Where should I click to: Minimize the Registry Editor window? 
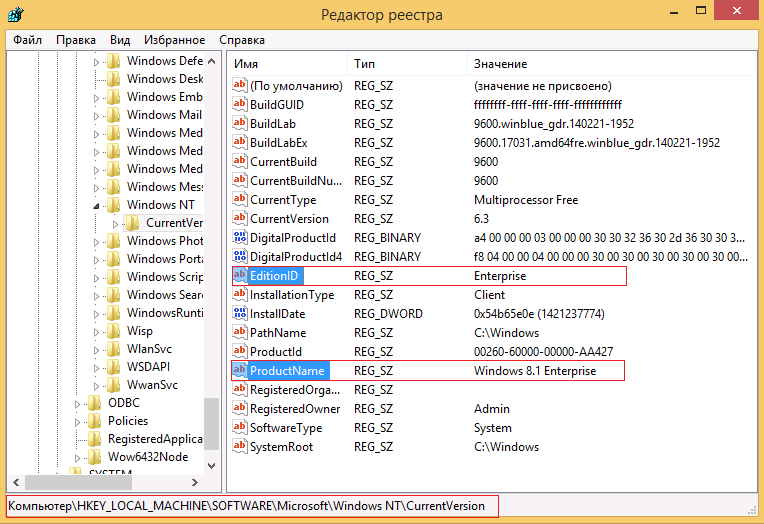(674, 12)
